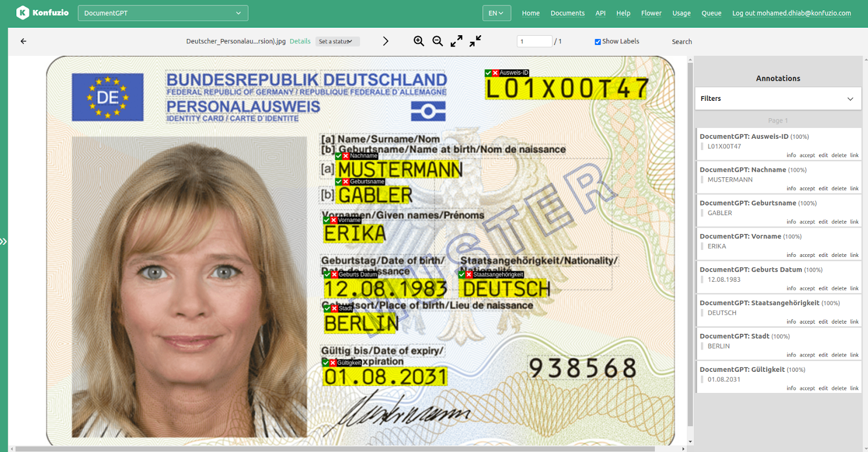Click the document file name label
The image size is (868, 452).
click(x=236, y=41)
